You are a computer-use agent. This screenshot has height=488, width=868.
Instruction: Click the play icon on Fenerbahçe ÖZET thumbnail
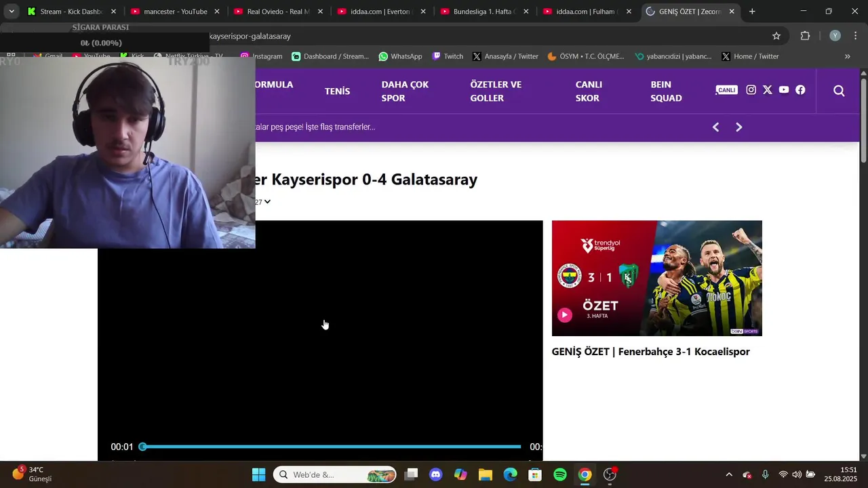click(x=564, y=314)
